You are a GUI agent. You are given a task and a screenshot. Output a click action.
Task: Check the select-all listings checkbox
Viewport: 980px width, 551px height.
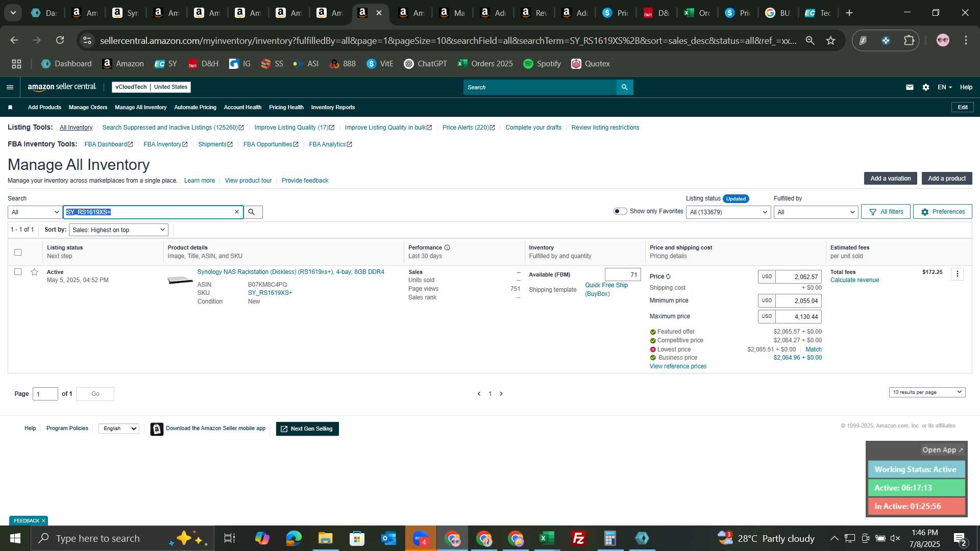click(18, 252)
